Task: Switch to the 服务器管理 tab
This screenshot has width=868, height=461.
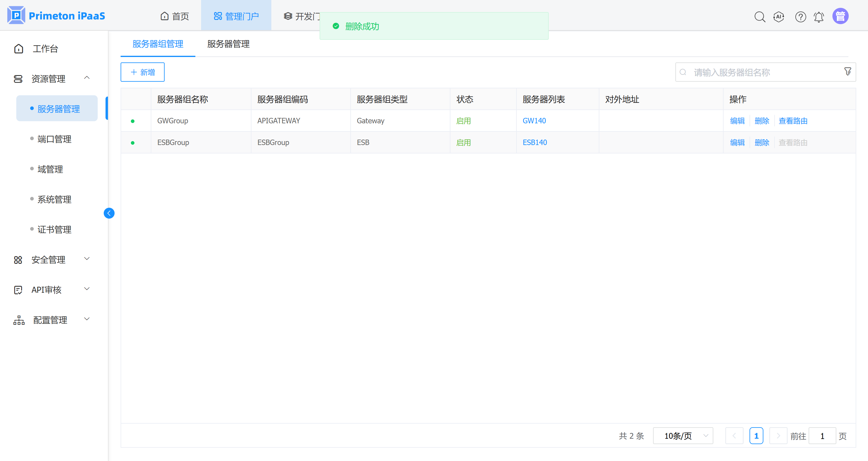Action: 228,44
